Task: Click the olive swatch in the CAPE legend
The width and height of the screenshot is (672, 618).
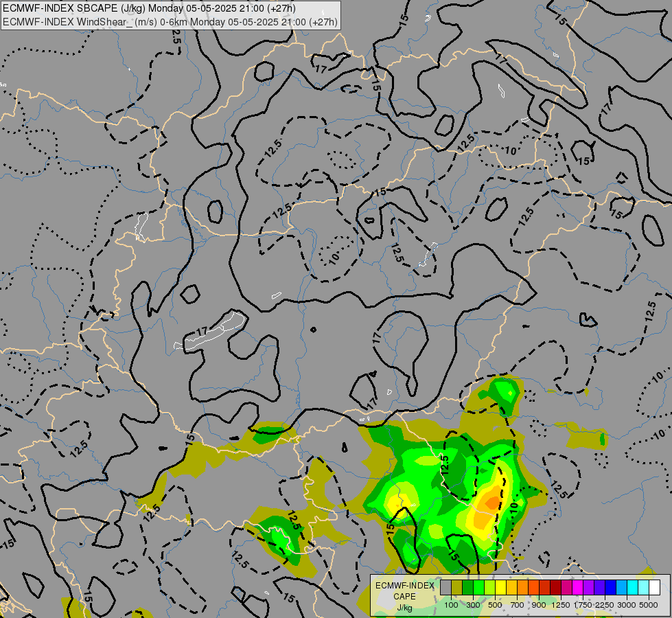Action: [x=457, y=588]
